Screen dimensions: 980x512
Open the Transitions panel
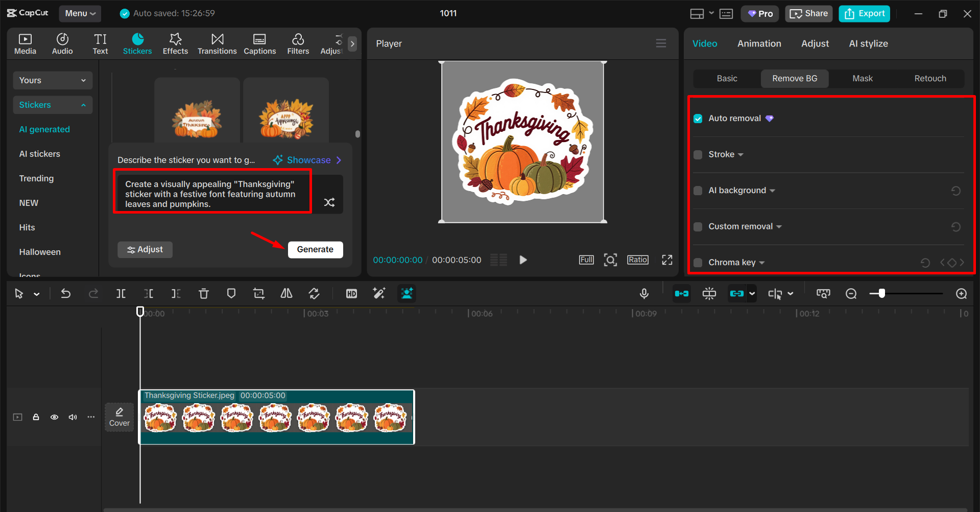pos(217,43)
